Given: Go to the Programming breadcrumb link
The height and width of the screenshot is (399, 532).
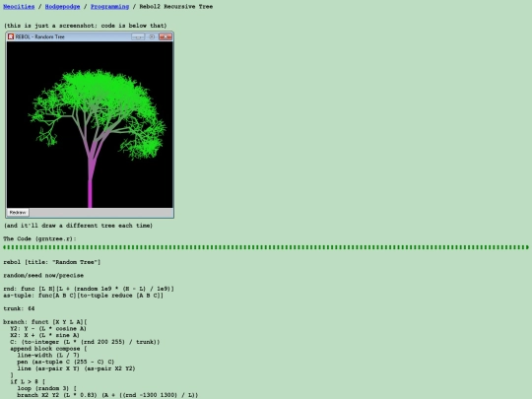Looking at the screenshot, I should (109, 7).
